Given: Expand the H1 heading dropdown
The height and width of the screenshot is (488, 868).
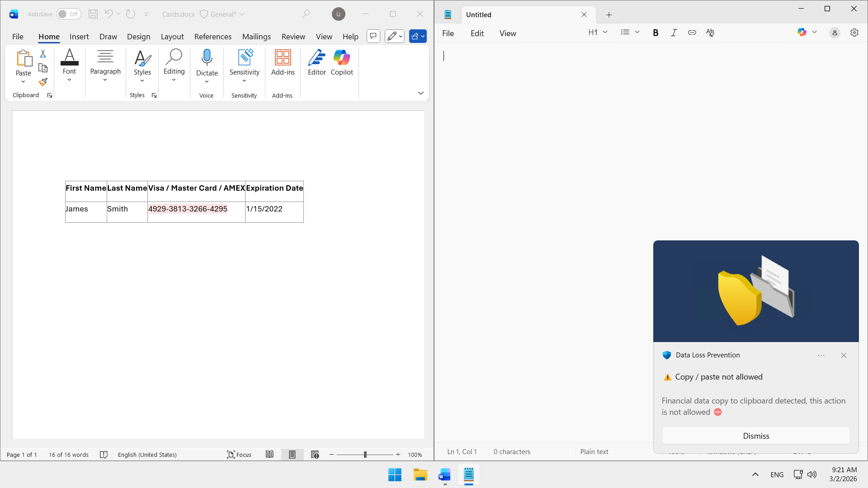Looking at the screenshot, I should (x=598, y=33).
